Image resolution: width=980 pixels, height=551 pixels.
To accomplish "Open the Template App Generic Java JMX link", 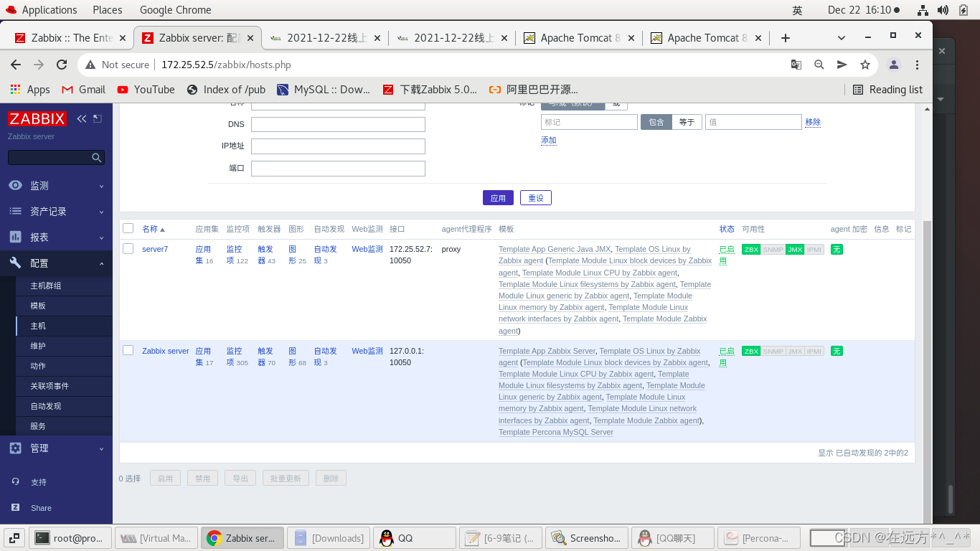I will (x=555, y=249).
